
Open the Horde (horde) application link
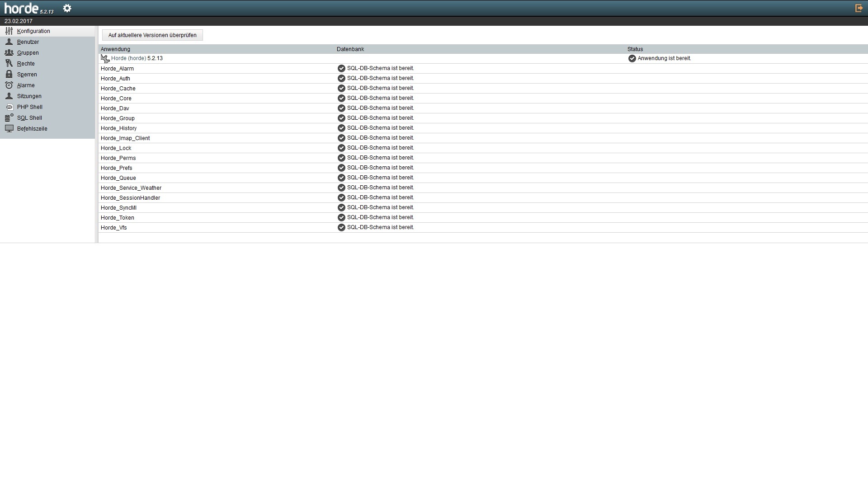click(x=128, y=58)
